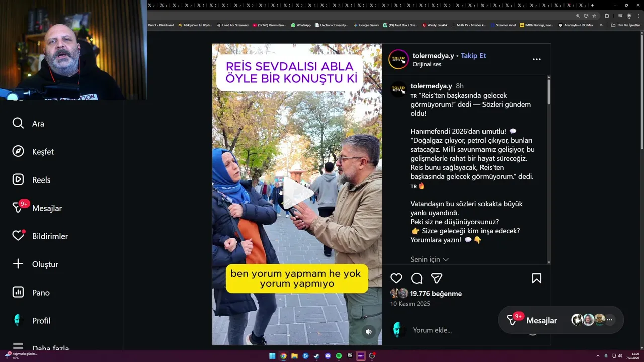
Task: Open the Livad For Streamers bookmark
Action: 232,25
